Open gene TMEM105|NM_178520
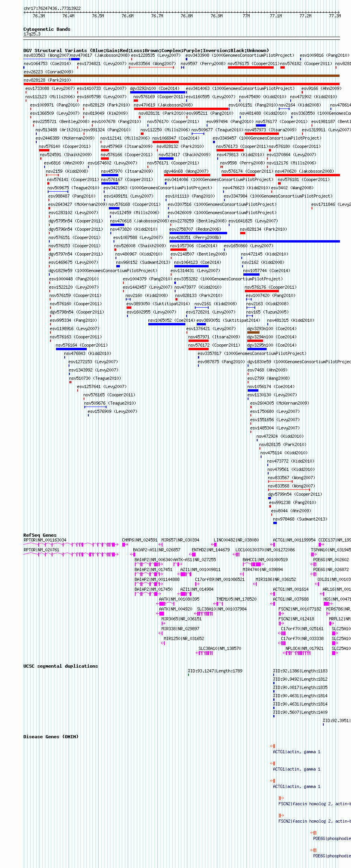 click(236, 599)
